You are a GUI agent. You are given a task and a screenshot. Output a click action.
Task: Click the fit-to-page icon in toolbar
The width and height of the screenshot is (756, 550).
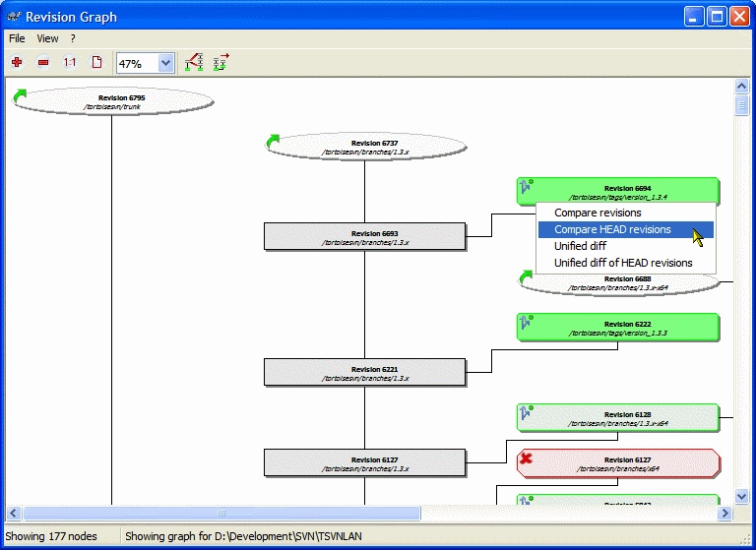(96, 63)
